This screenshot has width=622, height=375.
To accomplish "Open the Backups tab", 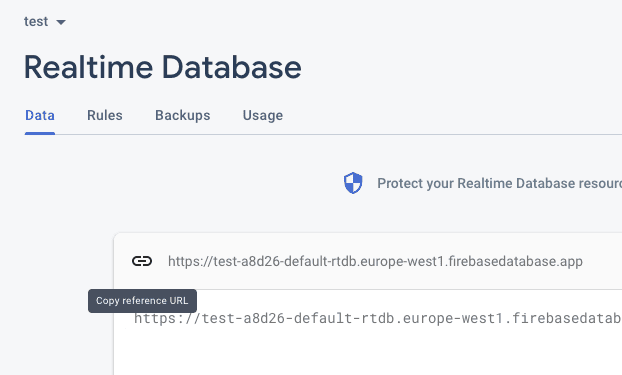I will point(182,115).
